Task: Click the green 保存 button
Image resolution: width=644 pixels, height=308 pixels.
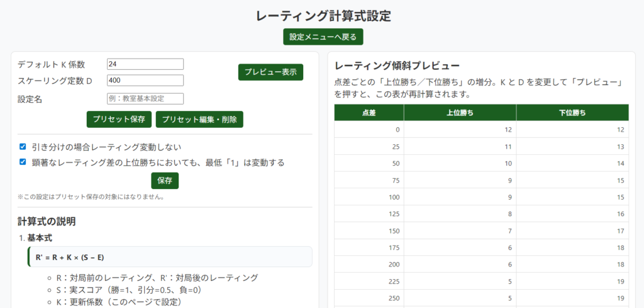Action: click(x=165, y=181)
